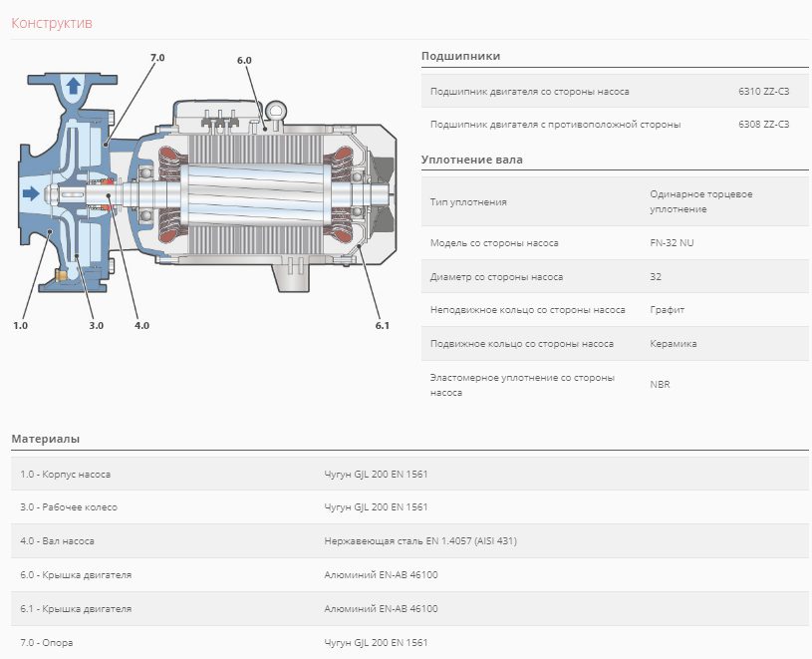Select the material value "Керамика"
Screen dimensions: 812x659
point(674,344)
